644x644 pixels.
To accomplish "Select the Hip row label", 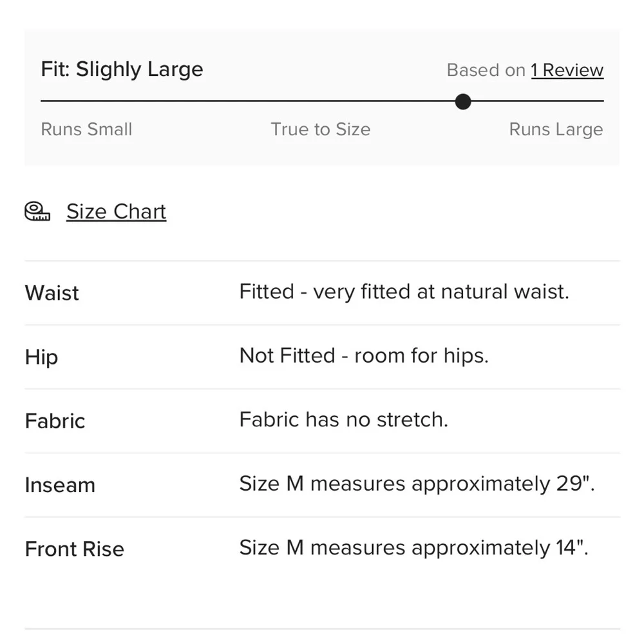I will 41,357.
